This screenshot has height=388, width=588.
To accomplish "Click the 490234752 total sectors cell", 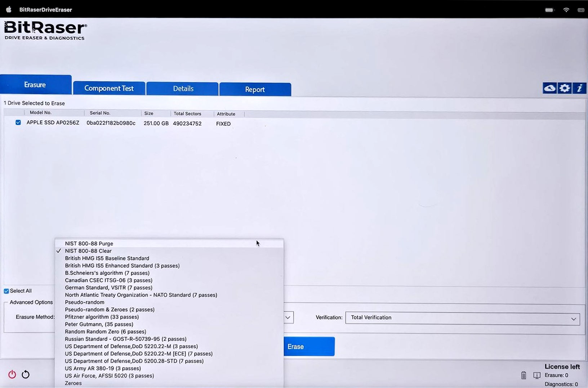I will (x=187, y=123).
